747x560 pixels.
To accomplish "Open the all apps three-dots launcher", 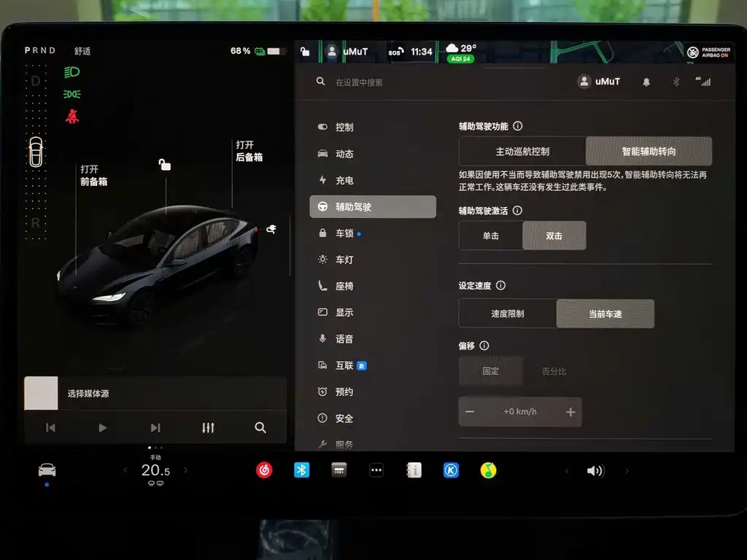I will coord(376,470).
